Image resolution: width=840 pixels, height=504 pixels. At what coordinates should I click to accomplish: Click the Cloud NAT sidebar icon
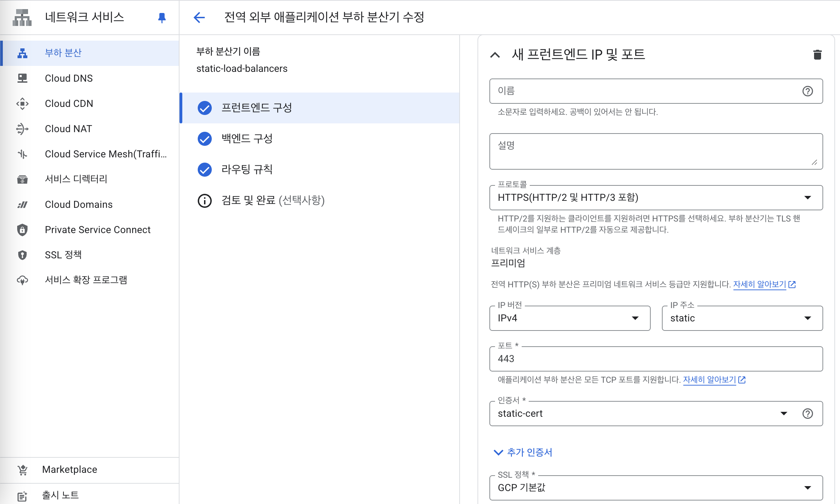click(22, 129)
